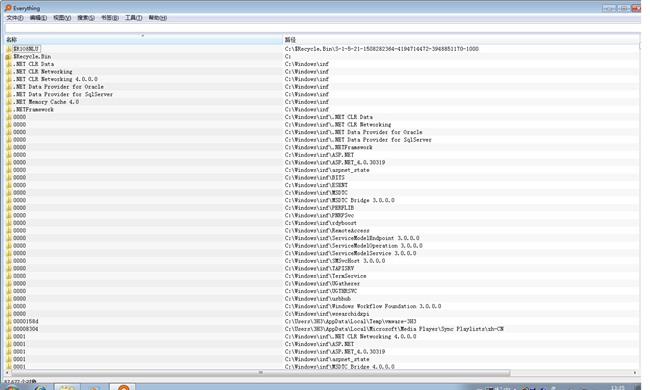
Task: Click the path ending ServiceModelEndpoint 3.0.0.0
Action: (352, 238)
